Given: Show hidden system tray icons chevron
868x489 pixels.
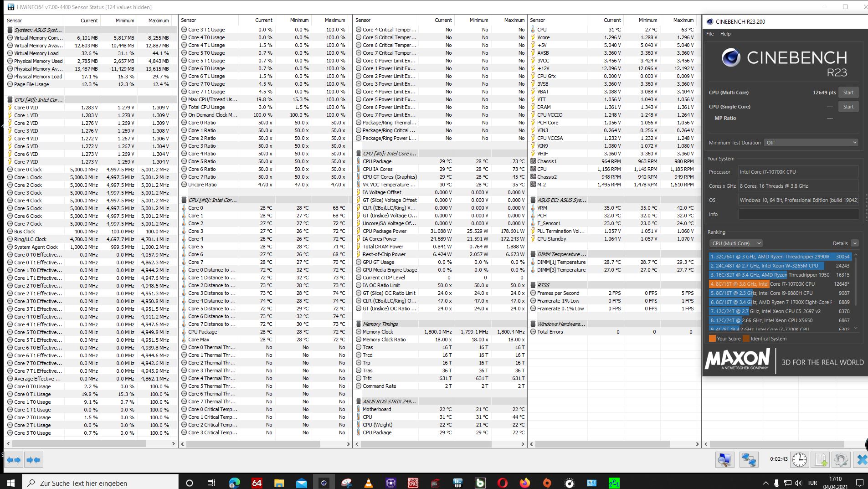Looking at the screenshot, I should tap(765, 483).
